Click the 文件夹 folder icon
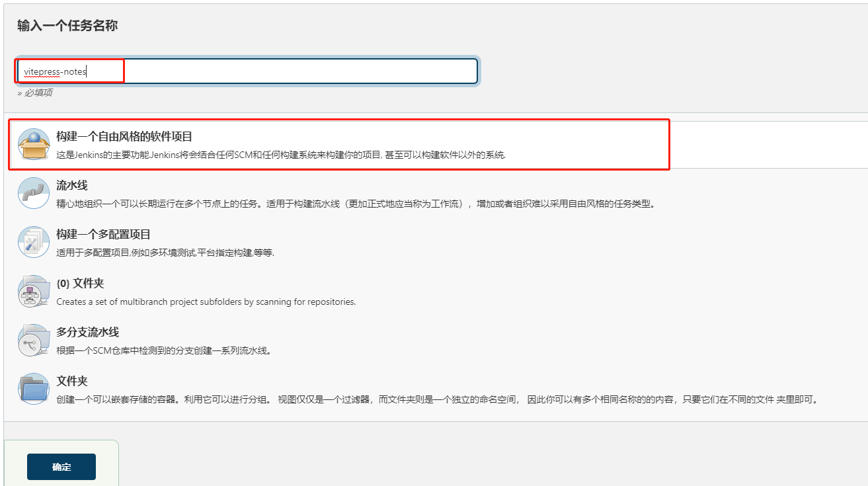The width and height of the screenshot is (868, 486). point(34,389)
